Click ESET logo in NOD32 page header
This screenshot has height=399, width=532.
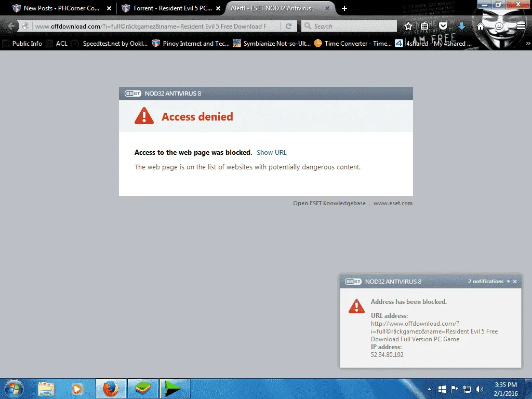point(132,94)
